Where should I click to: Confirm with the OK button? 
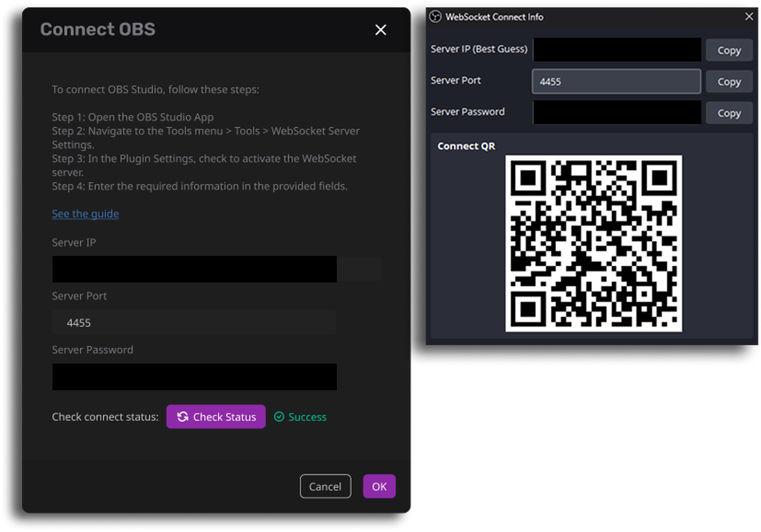point(379,486)
